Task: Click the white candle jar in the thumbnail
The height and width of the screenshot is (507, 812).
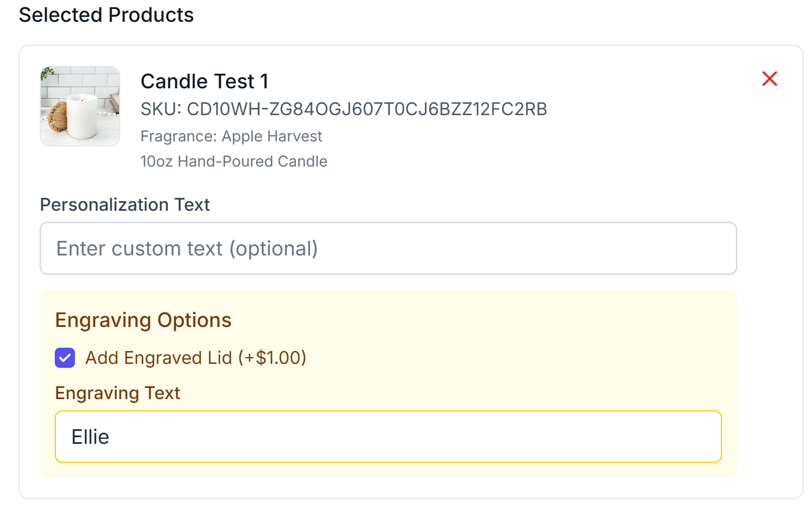Action: point(83,116)
